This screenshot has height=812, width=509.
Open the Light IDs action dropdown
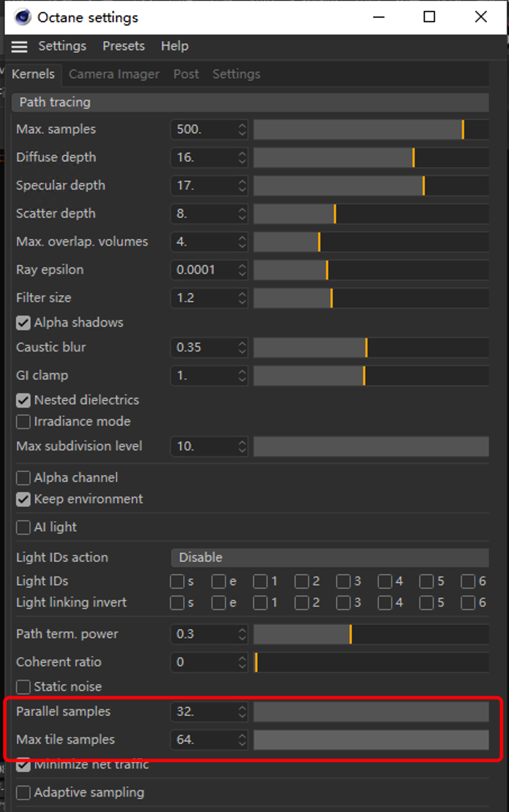(x=330, y=558)
